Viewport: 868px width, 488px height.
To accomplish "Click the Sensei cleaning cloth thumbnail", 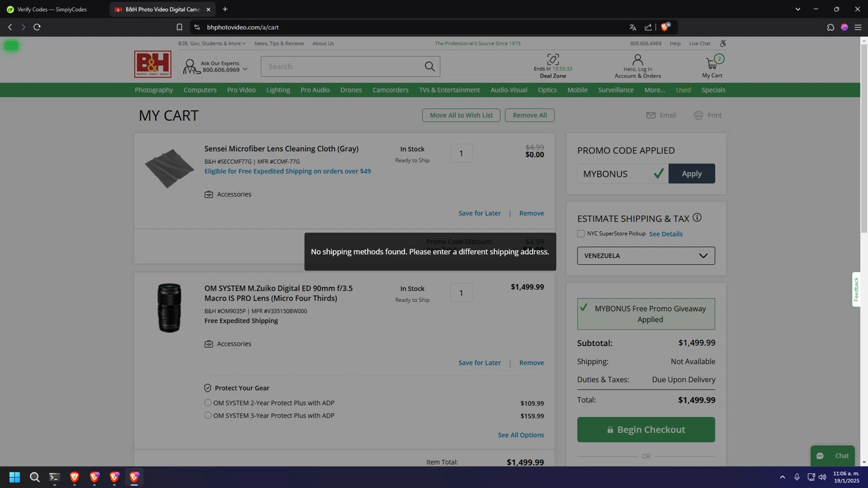I will [x=170, y=168].
